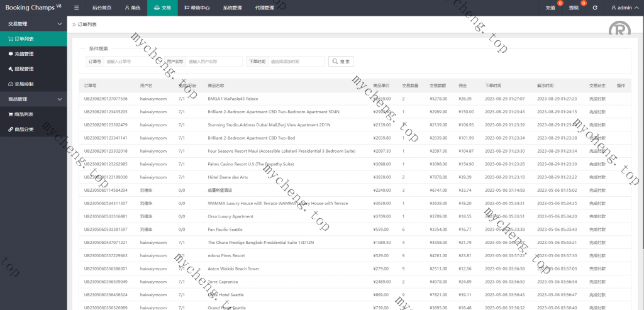Open 商品列表 in the sidebar
644x310 pixels.
[24, 114]
